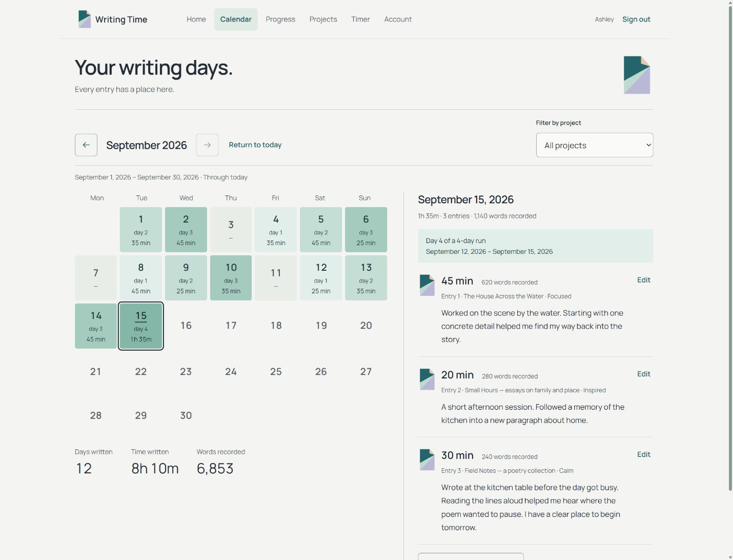Go to the Account page
Viewport: 733px width, 560px height.
click(398, 19)
